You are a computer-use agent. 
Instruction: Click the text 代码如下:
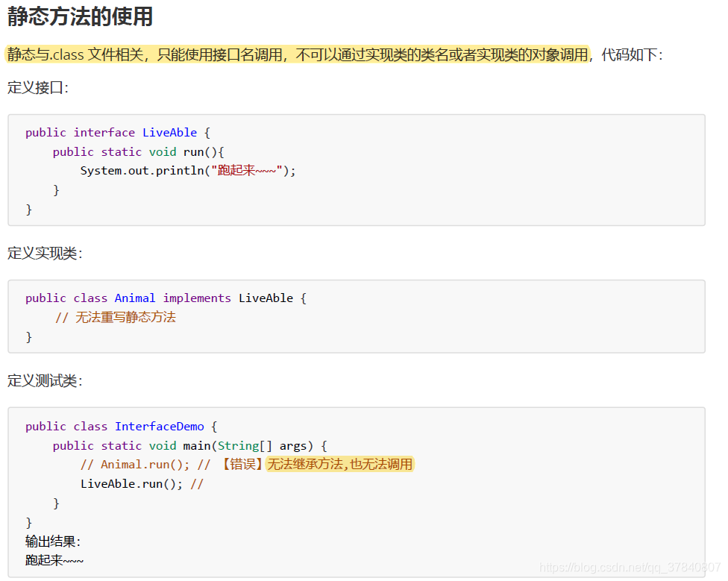[633, 54]
